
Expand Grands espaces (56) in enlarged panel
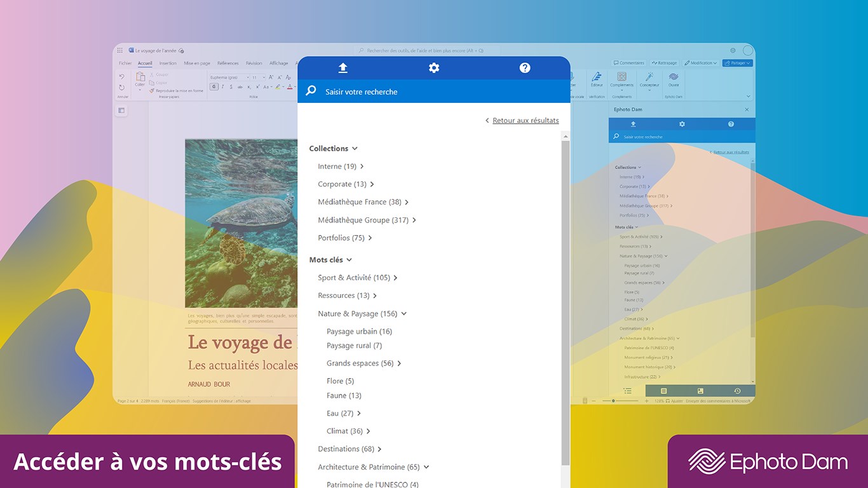(399, 363)
